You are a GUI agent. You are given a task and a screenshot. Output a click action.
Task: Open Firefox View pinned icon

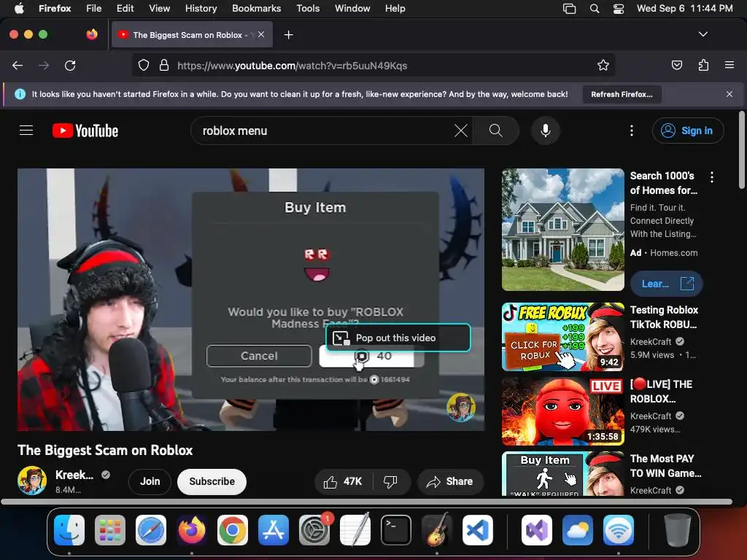pos(92,34)
